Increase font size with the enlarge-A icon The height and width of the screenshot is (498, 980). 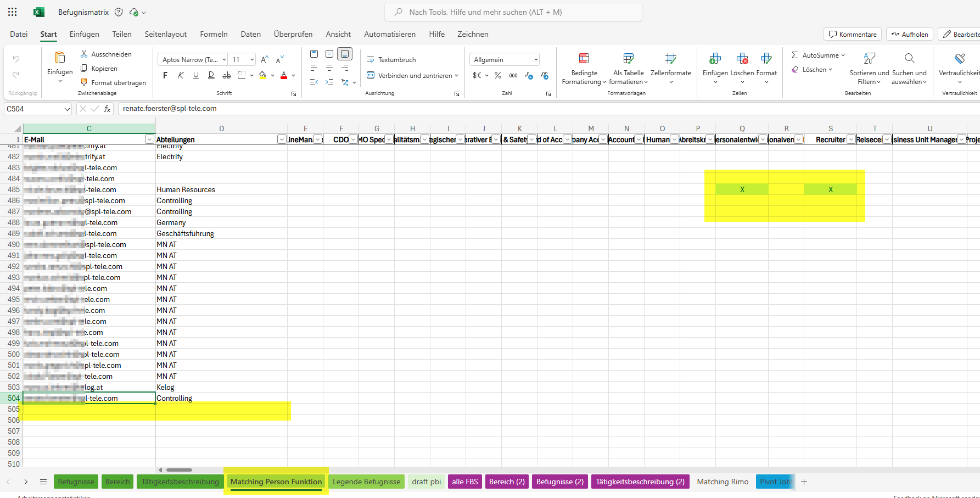(x=265, y=59)
